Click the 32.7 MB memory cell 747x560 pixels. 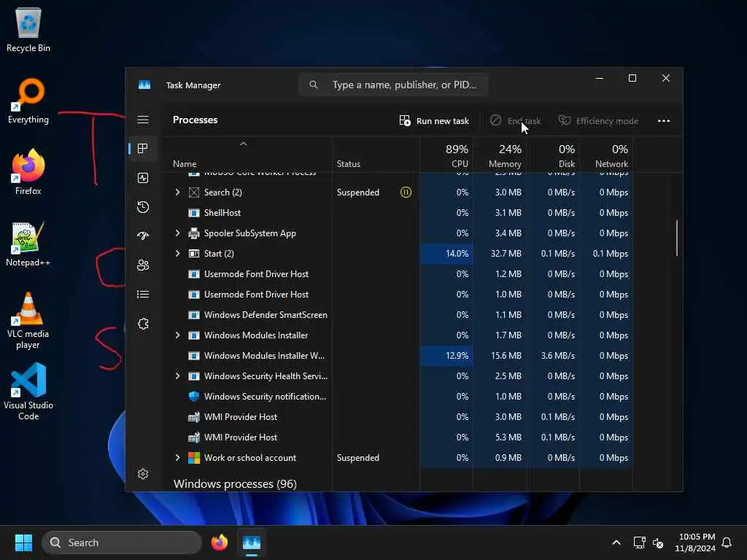[x=500, y=254]
